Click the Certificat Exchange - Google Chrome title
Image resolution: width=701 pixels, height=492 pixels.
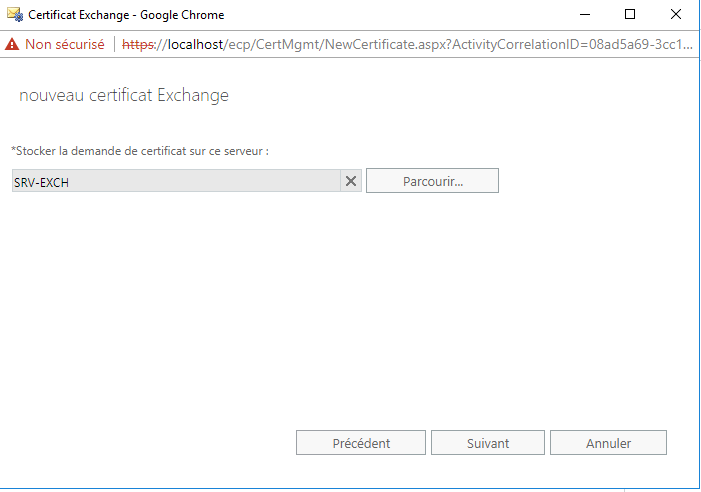pyautogui.click(x=126, y=15)
